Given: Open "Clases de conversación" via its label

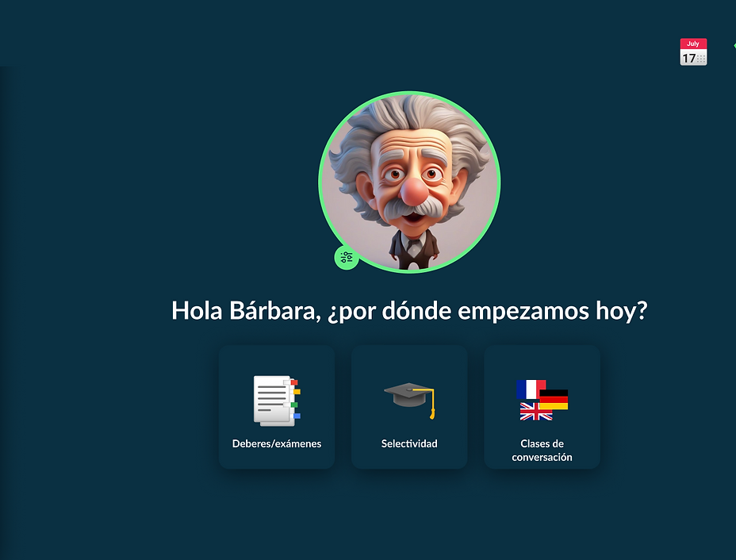Looking at the screenshot, I should tap(542, 450).
